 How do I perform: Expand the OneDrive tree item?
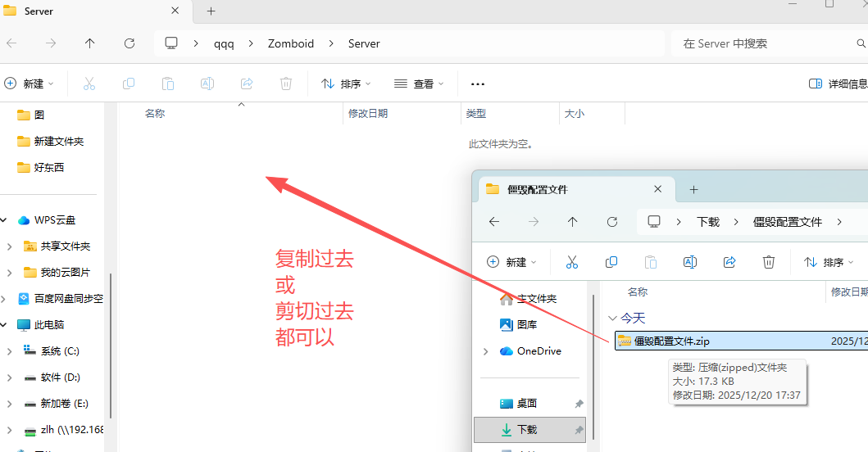(x=486, y=351)
